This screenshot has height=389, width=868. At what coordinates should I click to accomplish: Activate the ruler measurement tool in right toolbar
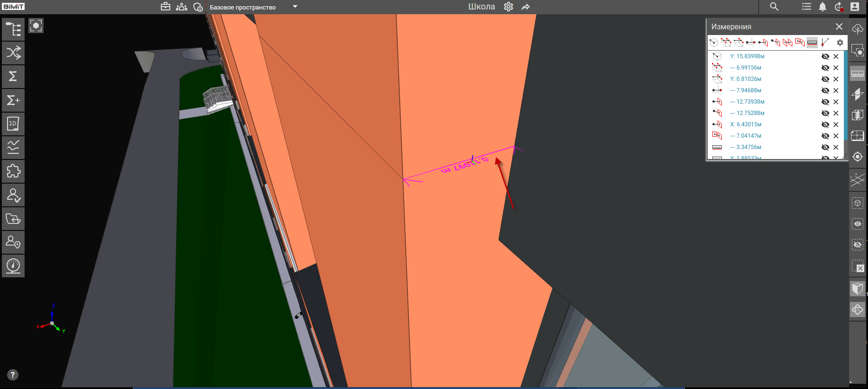click(x=857, y=73)
